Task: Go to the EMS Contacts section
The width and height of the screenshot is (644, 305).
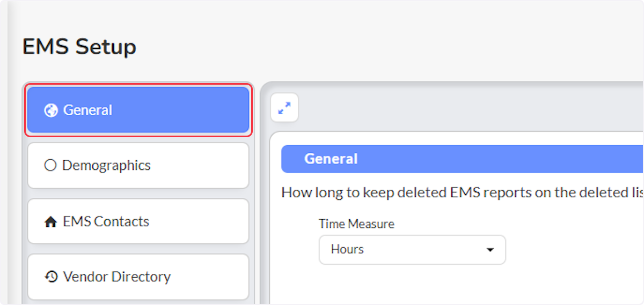Action: (138, 221)
